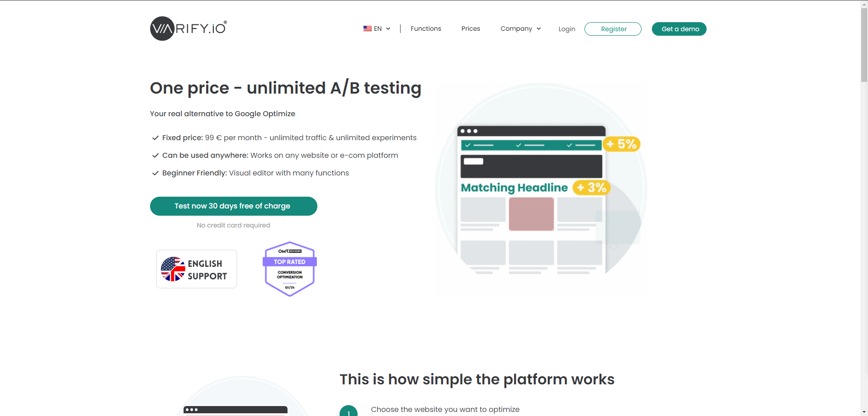Click the +5% yellow badge in illustration
This screenshot has width=868, height=416.
click(x=622, y=144)
